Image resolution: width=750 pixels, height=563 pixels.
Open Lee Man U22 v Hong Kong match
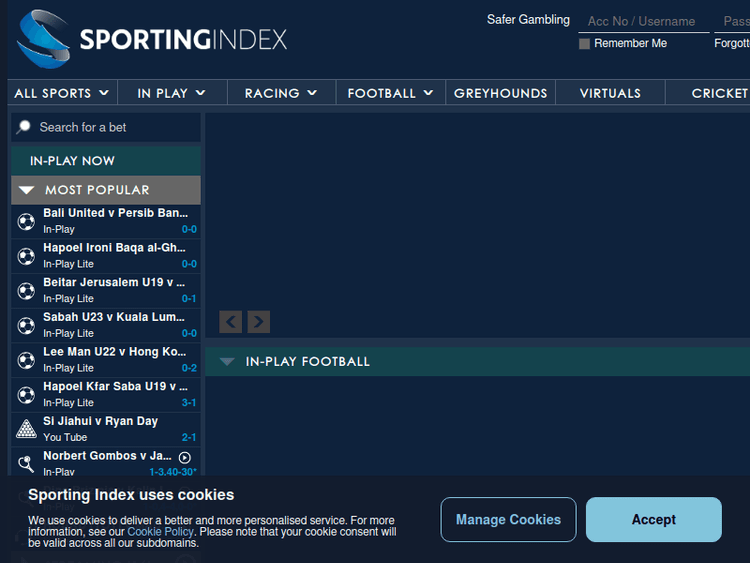(x=106, y=360)
